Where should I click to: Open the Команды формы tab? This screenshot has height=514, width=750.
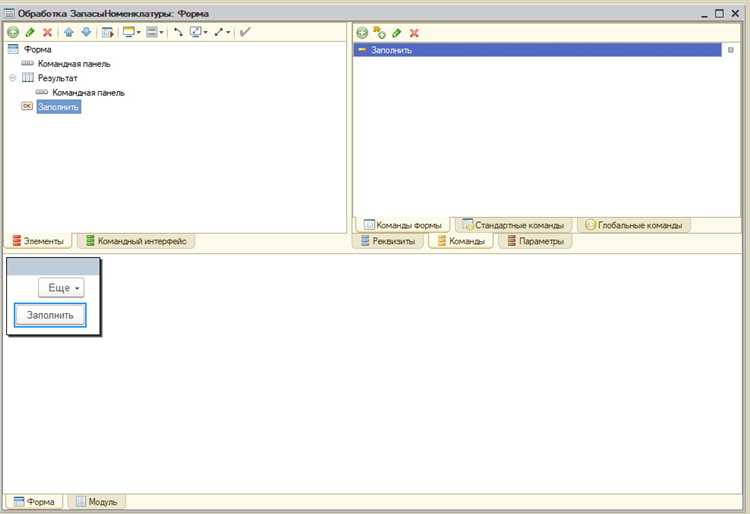point(403,225)
